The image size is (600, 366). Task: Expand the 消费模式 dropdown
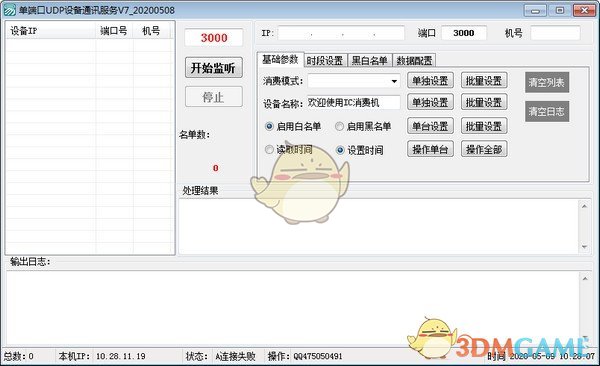(x=394, y=81)
